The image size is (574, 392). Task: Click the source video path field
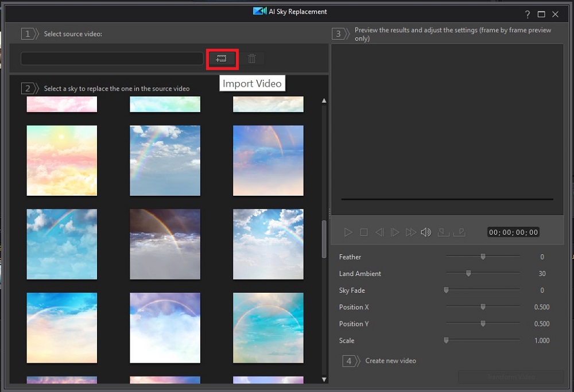(x=112, y=59)
